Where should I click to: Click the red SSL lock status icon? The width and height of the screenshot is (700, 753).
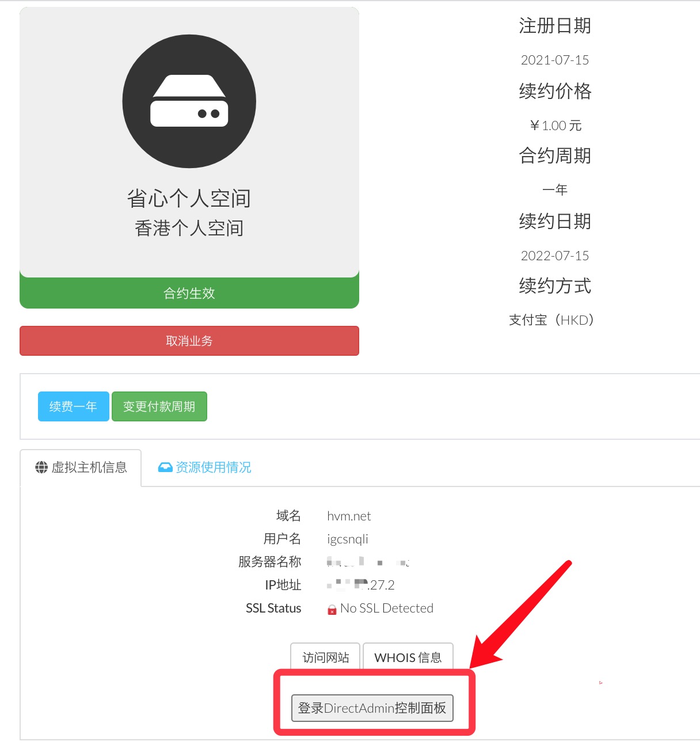(x=332, y=610)
